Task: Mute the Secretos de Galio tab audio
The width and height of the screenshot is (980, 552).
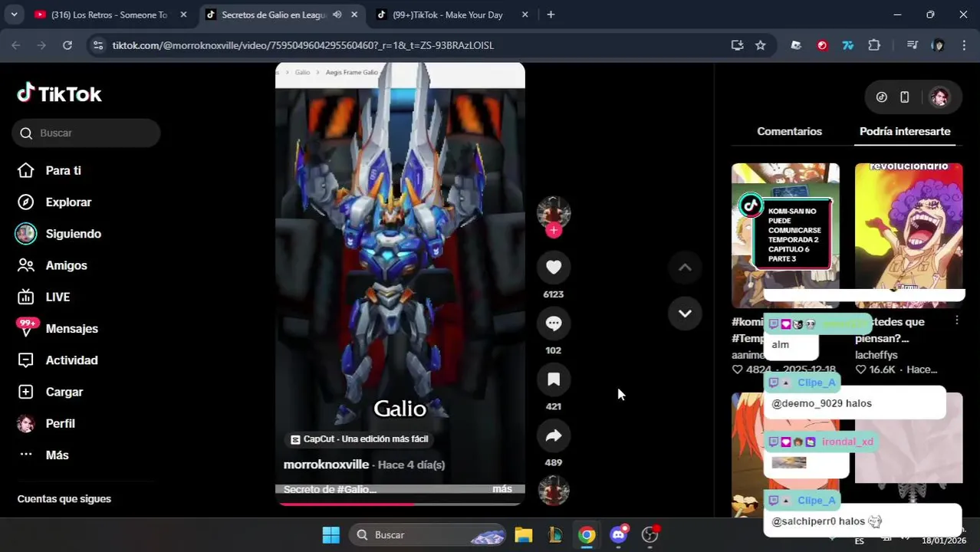Action: pos(337,15)
